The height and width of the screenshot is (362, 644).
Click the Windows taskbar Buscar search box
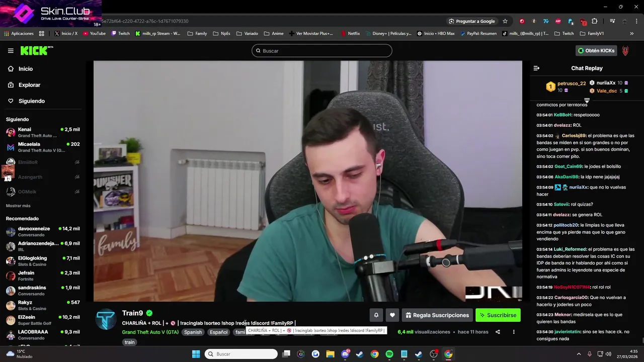242,354
